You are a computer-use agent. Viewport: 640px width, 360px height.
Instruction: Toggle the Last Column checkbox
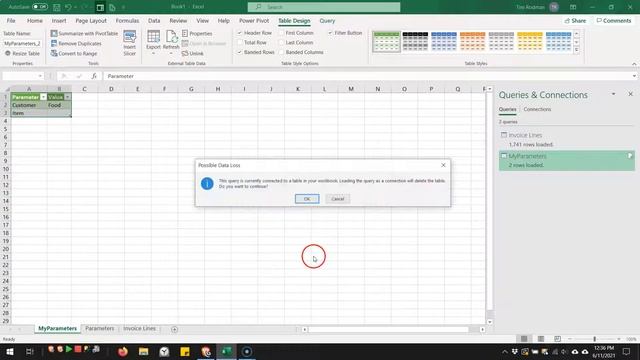point(281,42)
